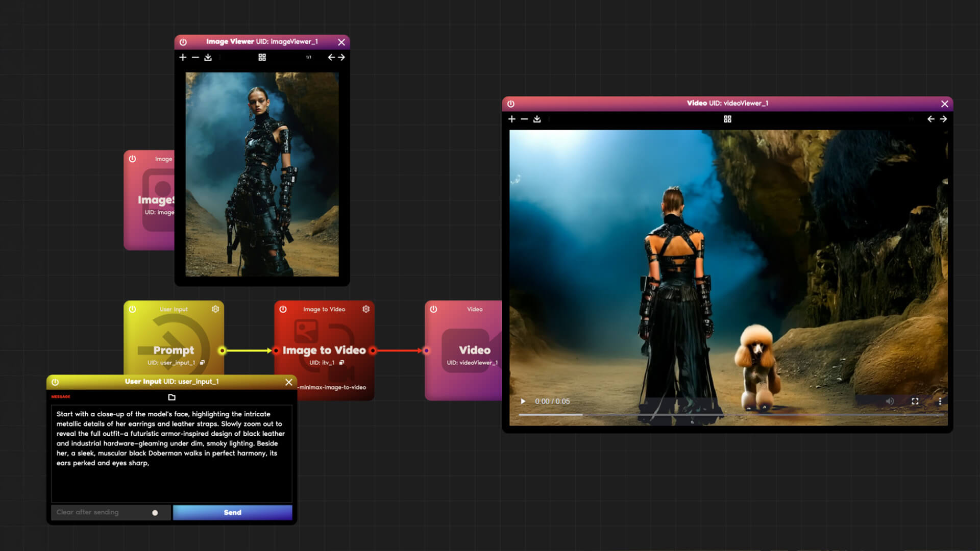Open grid view in Video viewer
Screen dimensions: 980x551
coord(727,119)
